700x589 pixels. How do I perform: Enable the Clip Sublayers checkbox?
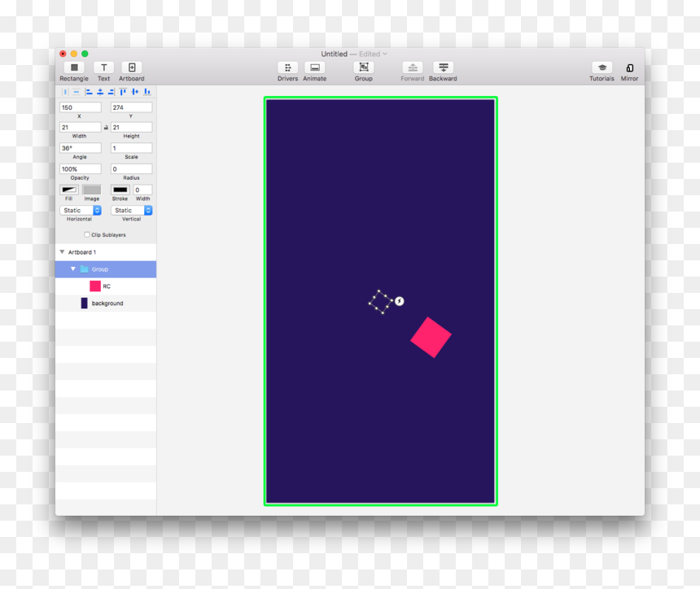point(87,235)
